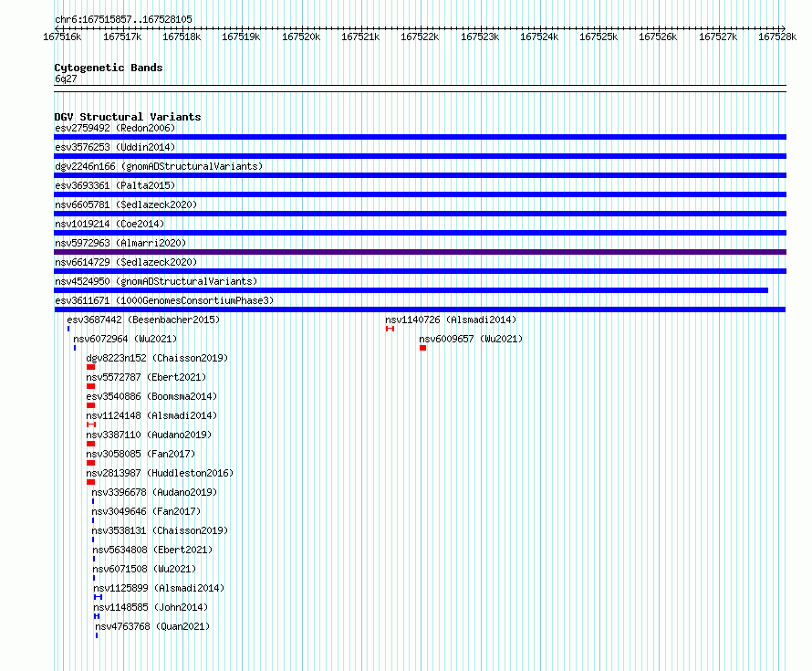Click the red block under nsv3058085

pos(90,463)
